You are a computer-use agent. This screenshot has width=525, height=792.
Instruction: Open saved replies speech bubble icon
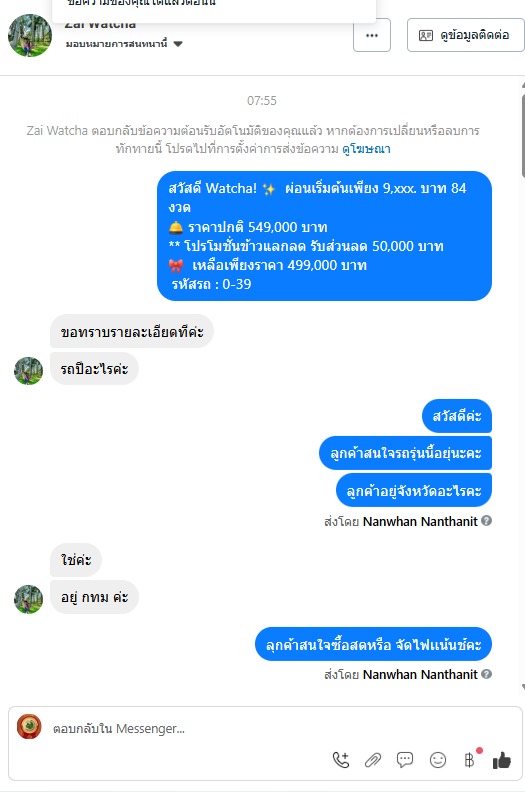[x=405, y=760]
